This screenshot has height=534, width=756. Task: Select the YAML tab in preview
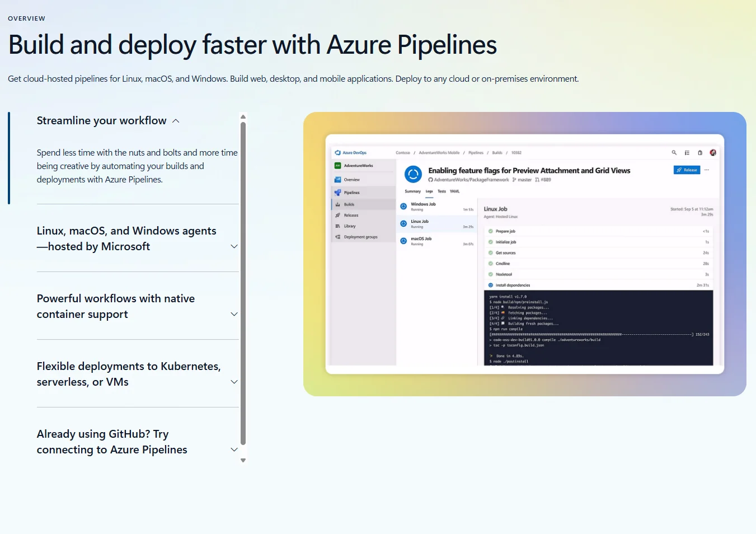[455, 191]
